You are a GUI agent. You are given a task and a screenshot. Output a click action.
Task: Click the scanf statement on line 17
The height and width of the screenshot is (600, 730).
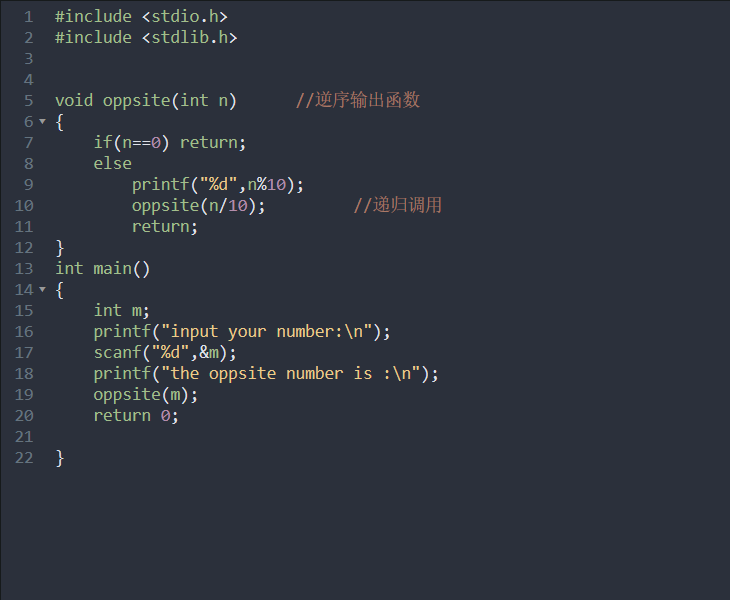(x=165, y=353)
